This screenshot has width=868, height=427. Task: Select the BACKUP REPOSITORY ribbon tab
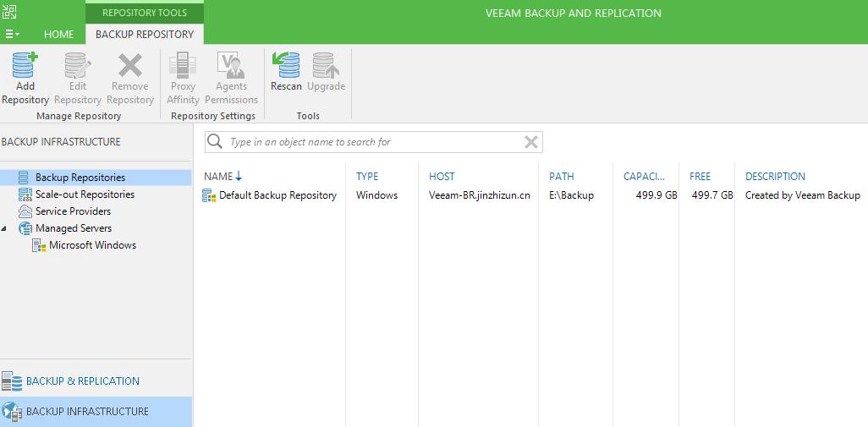pos(145,35)
